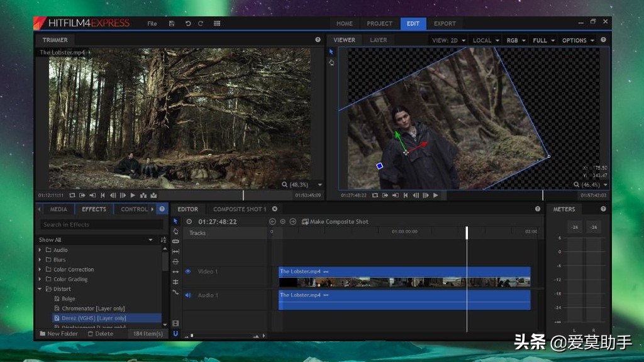Open the Composite Shot 1 tab
Screen dimensions: 644x362
239,209
